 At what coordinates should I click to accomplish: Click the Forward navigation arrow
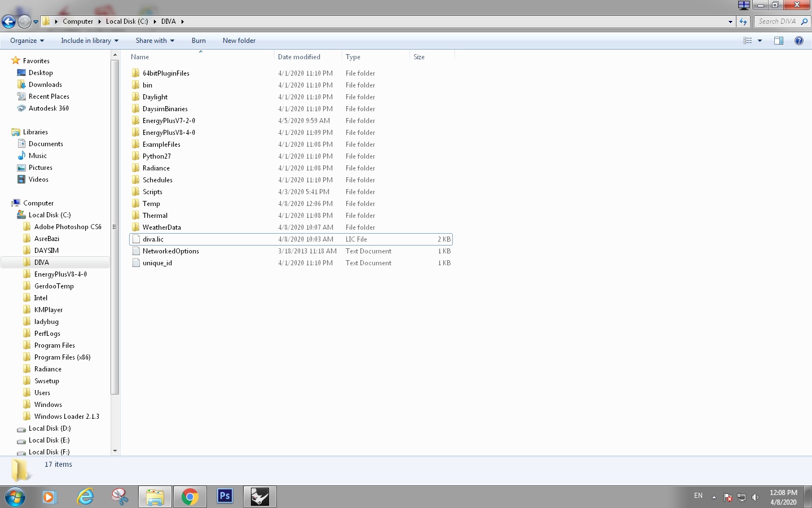point(24,21)
